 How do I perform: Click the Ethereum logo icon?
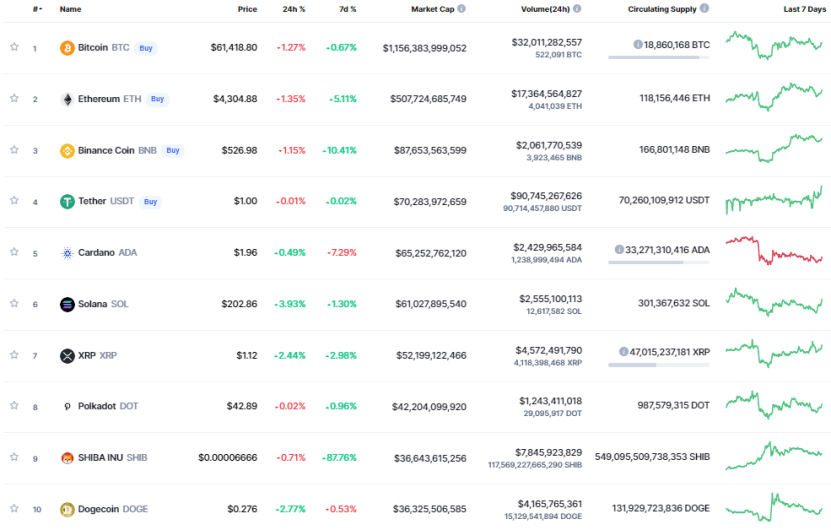67,99
